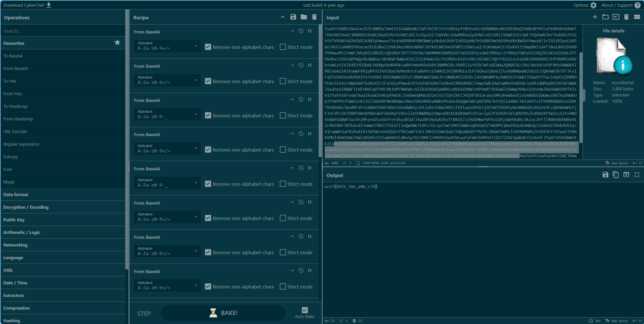Clear recipe with trash icon
The height and width of the screenshot is (324, 644).
click(x=314, y=17)
